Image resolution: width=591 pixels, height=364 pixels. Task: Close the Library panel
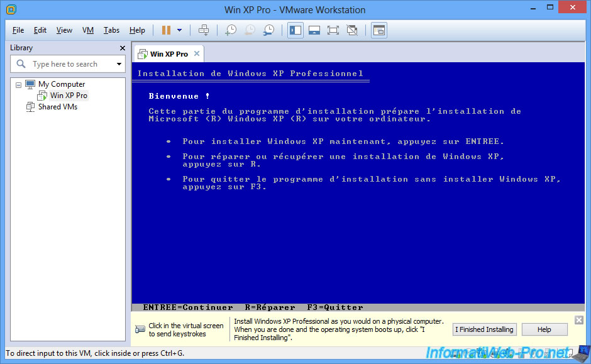point(122,48)
